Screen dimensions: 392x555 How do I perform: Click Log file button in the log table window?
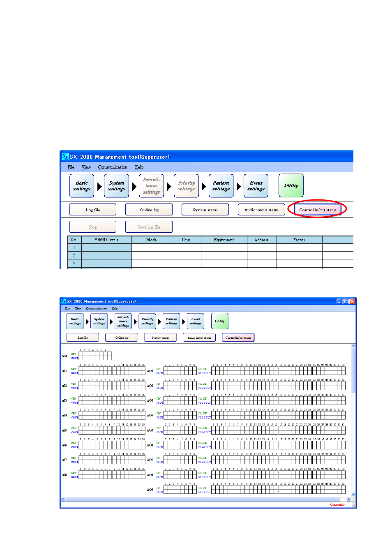[x=93, y=210]
